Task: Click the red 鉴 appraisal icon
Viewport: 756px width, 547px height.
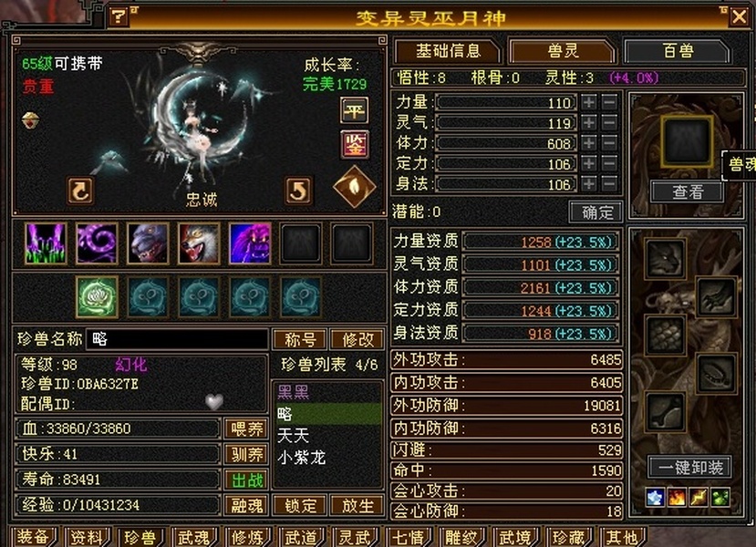Action: pyautogui.click(x=355, y=145)
